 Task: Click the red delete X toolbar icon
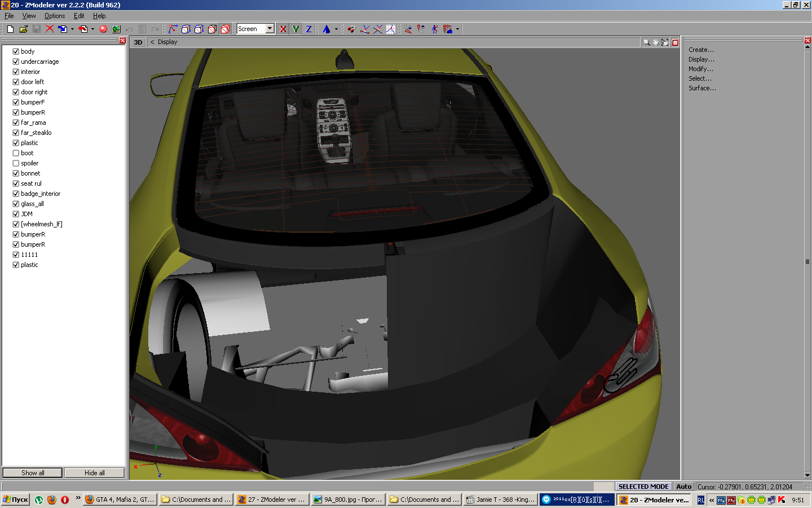(50, 29)
